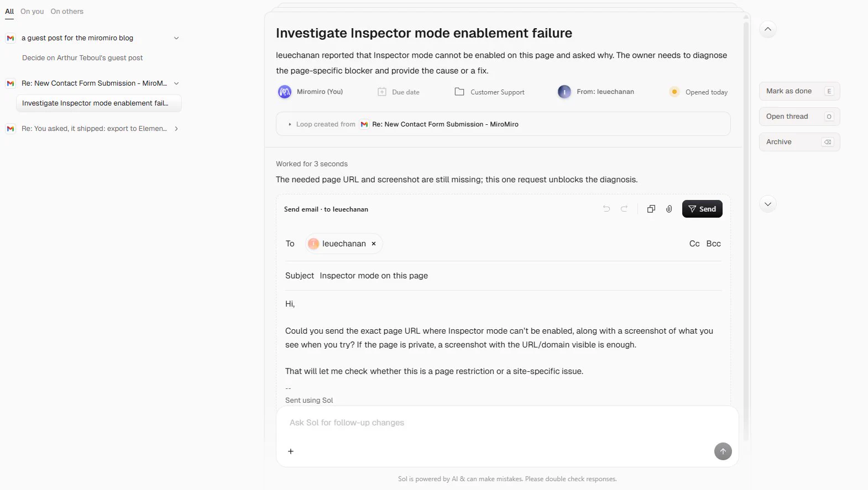The width and height of the screenshot is (868, 490).
Task: Copy the email draft
Action: coord(651,209)
